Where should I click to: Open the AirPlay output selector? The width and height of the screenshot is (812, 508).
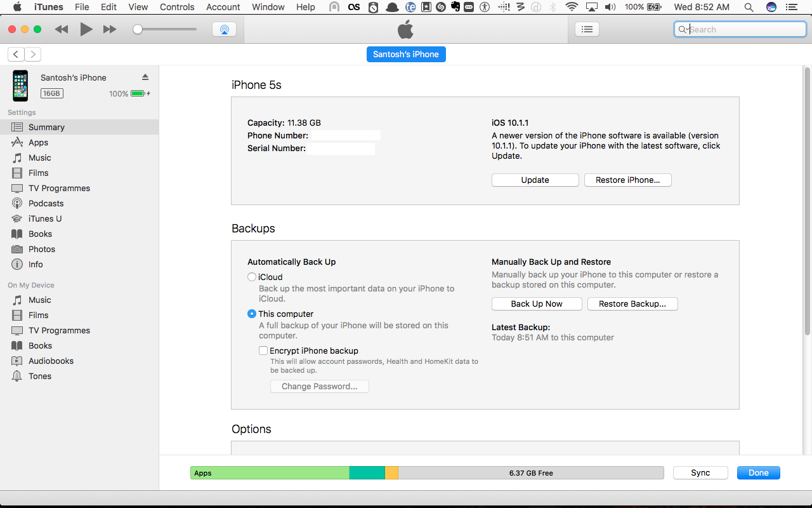224,29
